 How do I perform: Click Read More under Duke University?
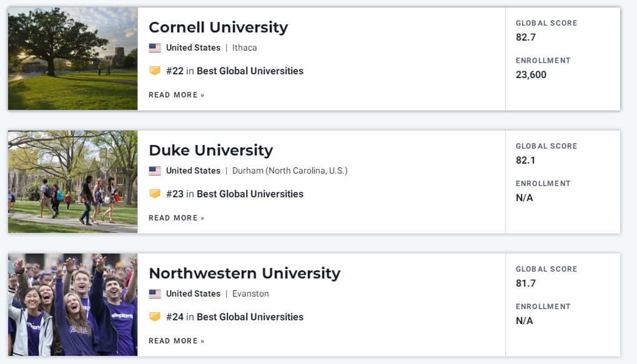point(176,218)
